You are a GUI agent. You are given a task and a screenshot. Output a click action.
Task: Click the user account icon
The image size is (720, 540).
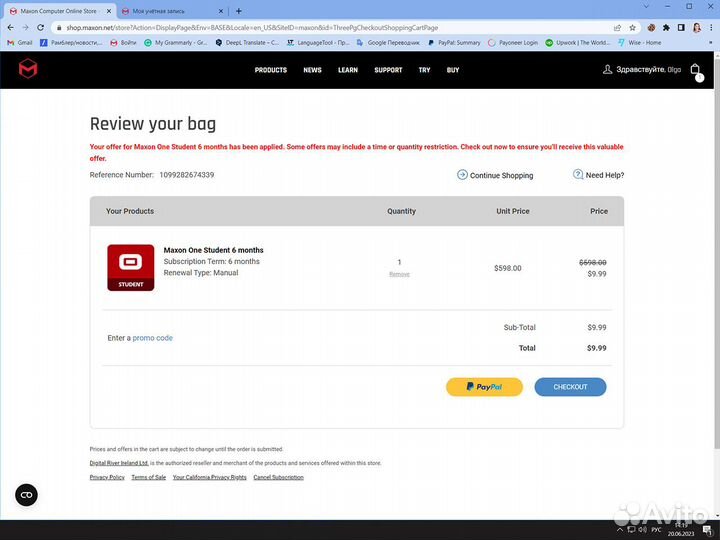tap(607, 70)
